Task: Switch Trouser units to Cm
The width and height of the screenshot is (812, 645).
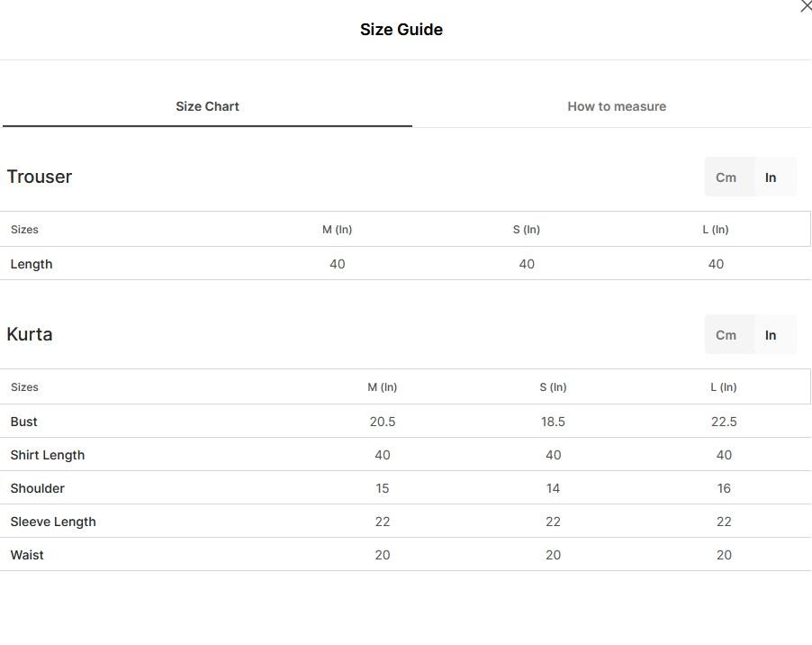Action: (726, 177)
